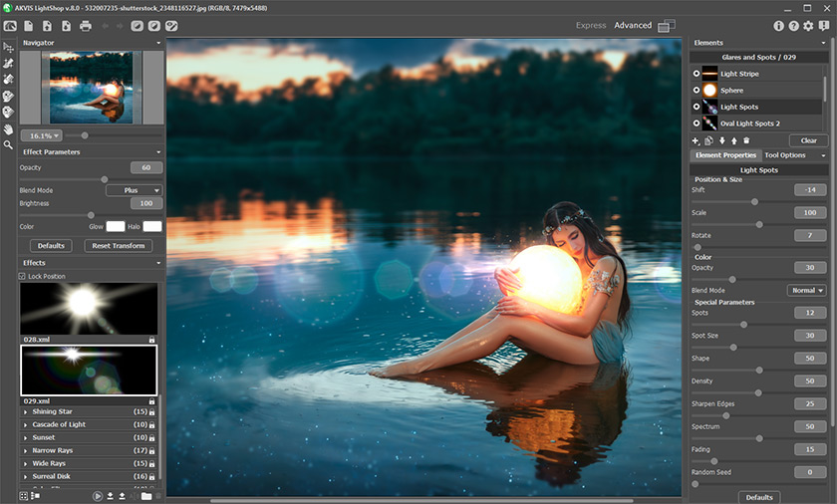Click the add element plus icon
This screenshot has height=504, width=837.
pos(696,141)
